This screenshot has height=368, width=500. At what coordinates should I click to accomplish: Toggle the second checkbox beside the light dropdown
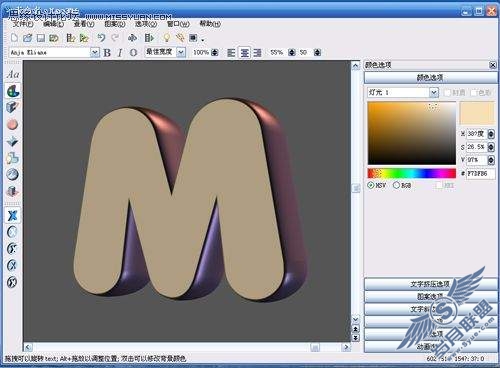pos(474,92)
